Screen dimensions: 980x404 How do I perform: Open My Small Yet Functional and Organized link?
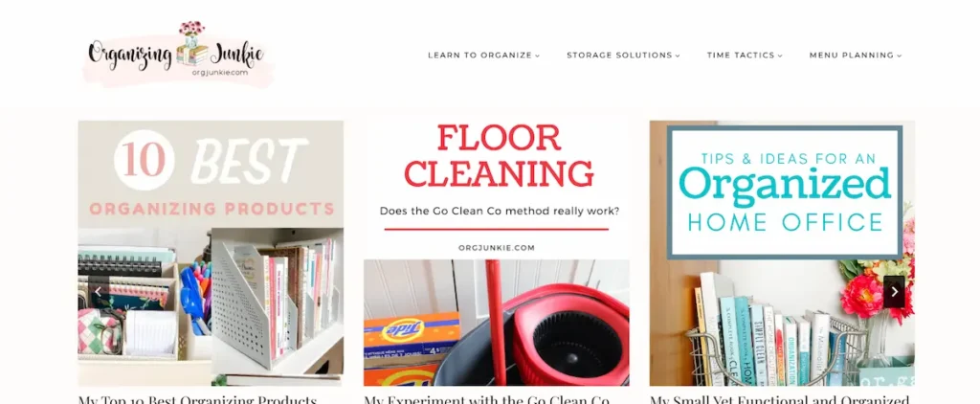click(779, 399)
